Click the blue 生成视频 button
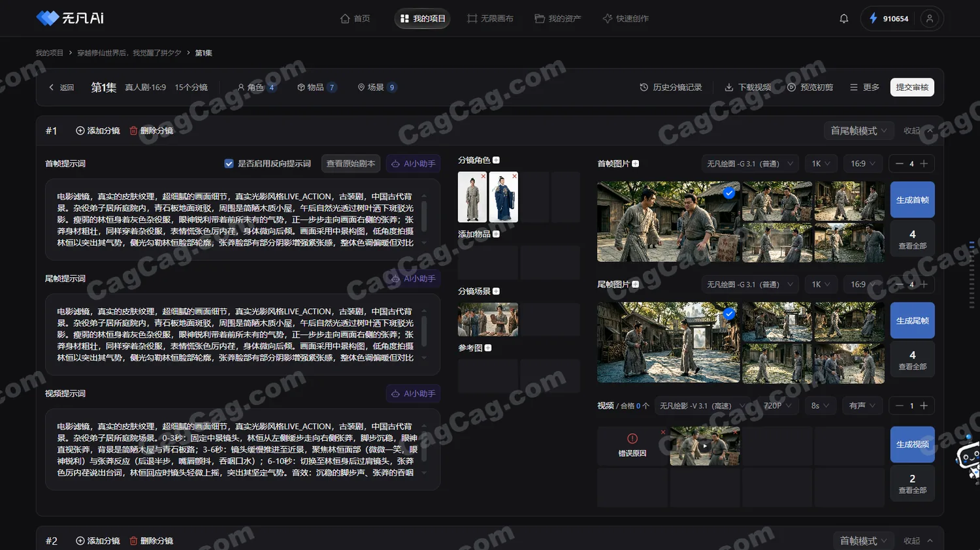Viewport: 980px width, 550px height. click(912, 444)
